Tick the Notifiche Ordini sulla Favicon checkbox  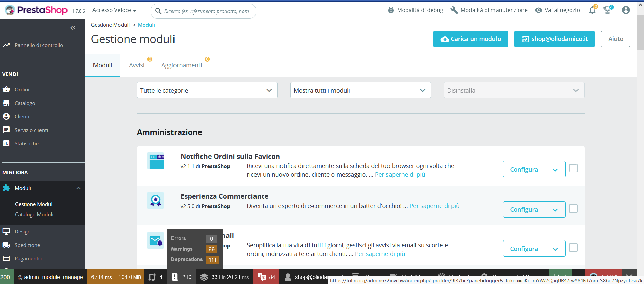click(573, 168)
